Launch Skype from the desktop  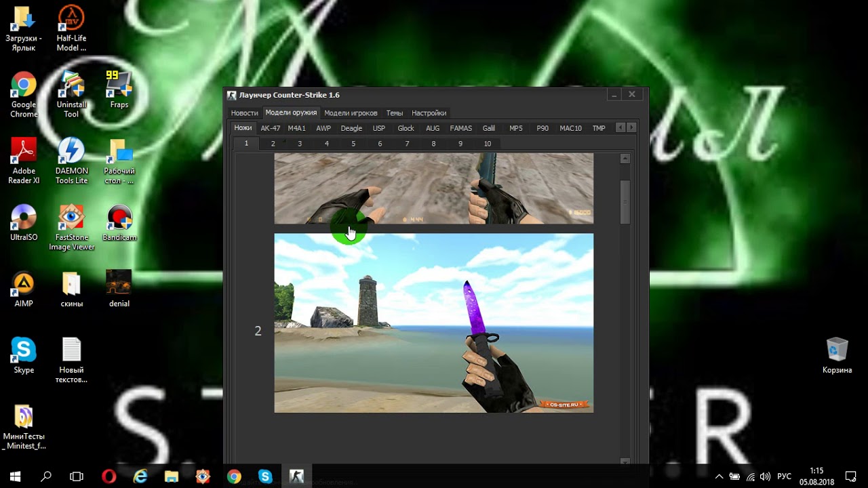tap(24, 355)
